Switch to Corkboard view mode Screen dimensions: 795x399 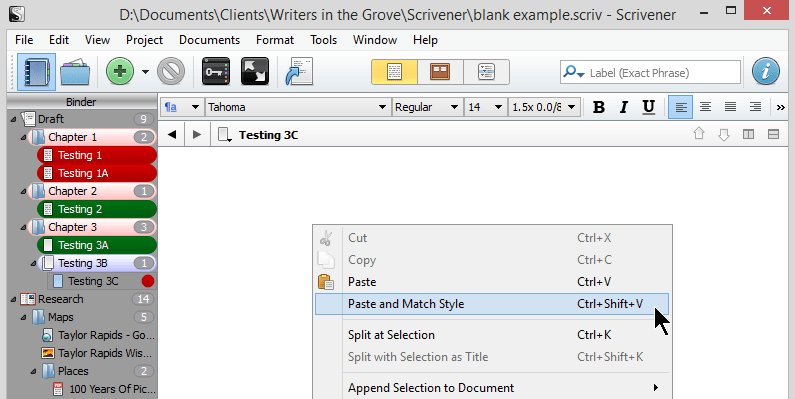tap(440, 72)
